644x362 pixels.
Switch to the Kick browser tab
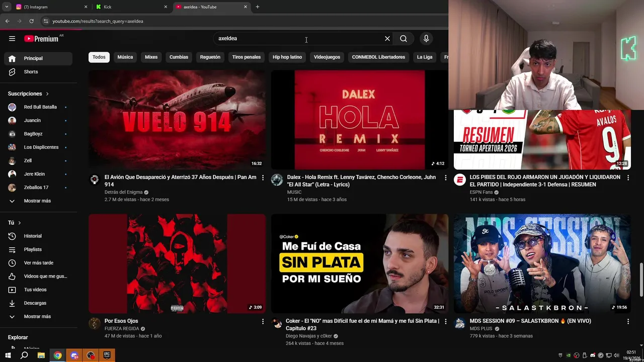(x=131, y=7)
